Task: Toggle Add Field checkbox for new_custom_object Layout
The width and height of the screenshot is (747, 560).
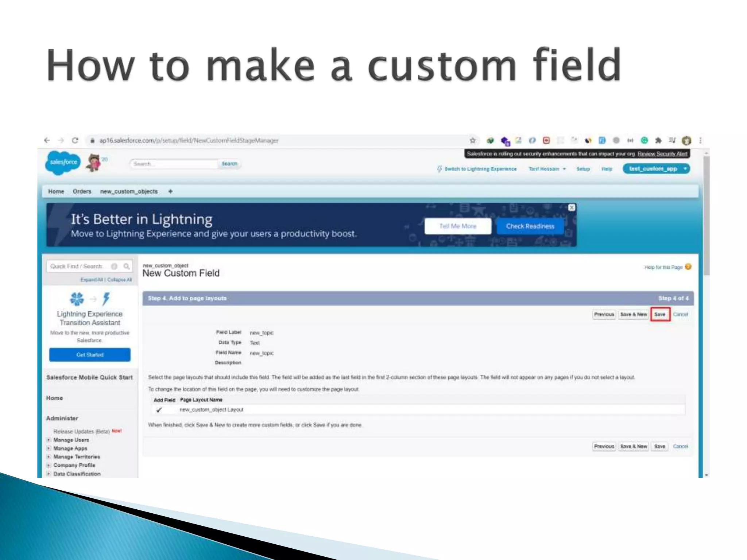Action: click(159, 410)
